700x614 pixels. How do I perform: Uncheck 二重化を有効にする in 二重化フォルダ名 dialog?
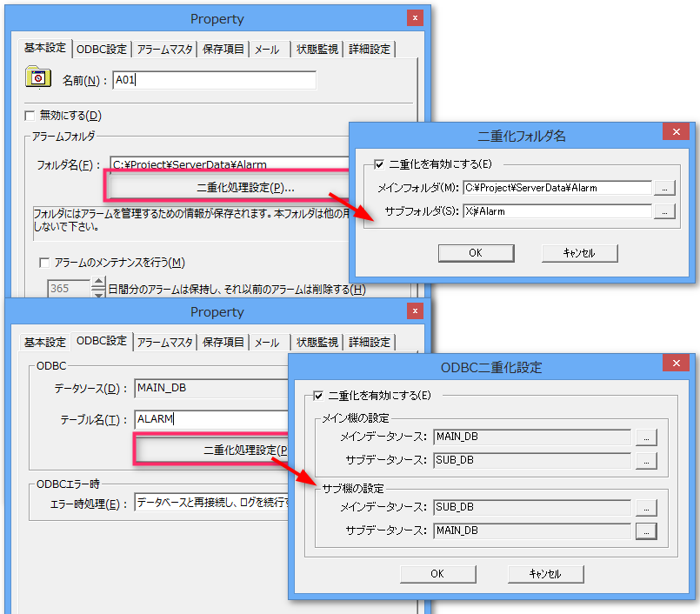[x=378, y=164]
